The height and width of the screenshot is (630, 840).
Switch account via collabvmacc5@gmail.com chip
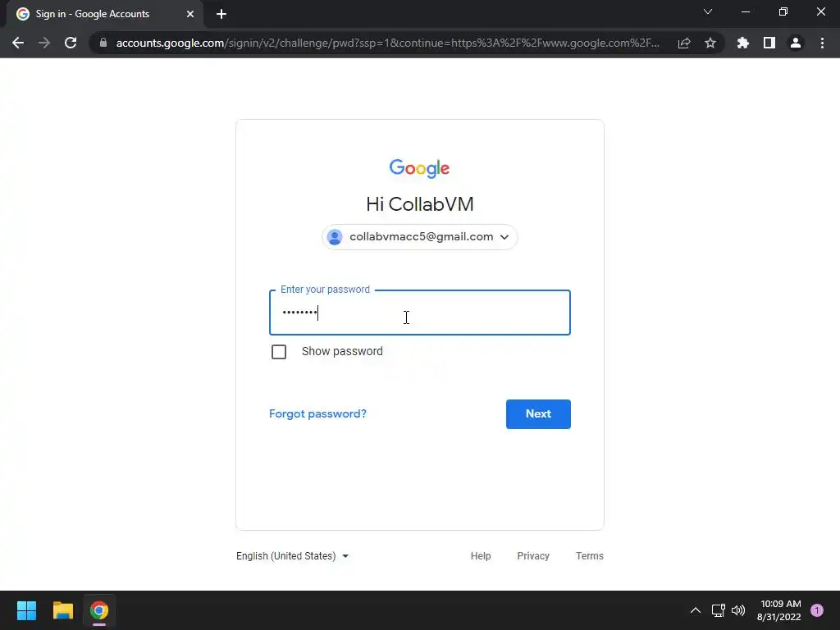click(419, 237)
